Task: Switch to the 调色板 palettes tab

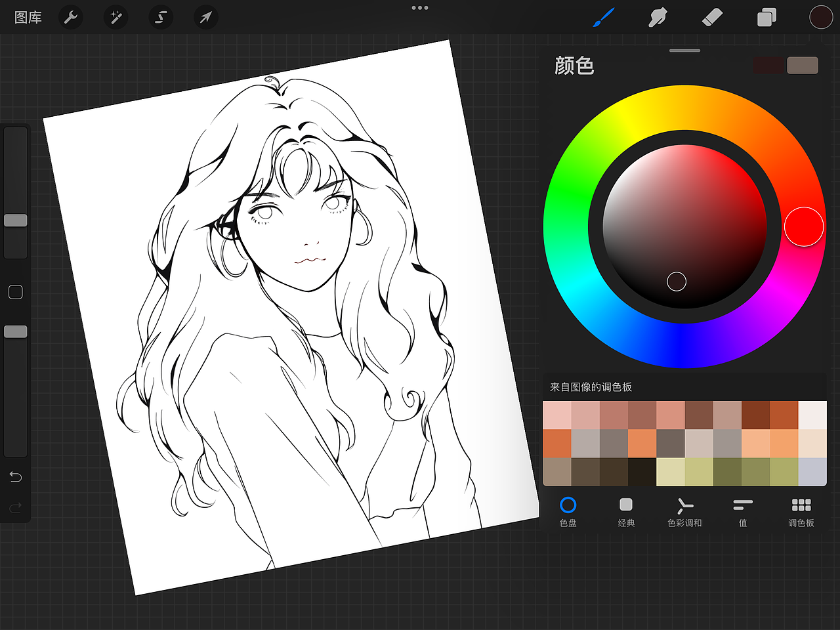Action: point(801,512)
